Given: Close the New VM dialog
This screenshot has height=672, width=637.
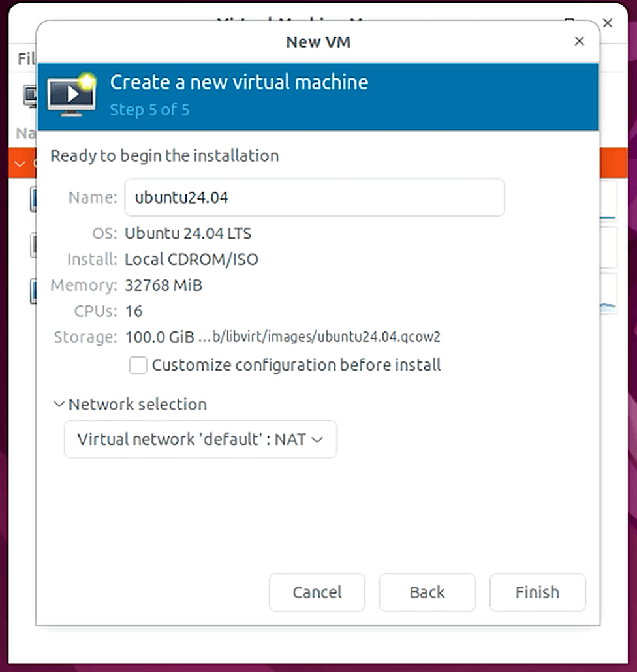Looking at the screenshot, I should click(x=579, y=42).
